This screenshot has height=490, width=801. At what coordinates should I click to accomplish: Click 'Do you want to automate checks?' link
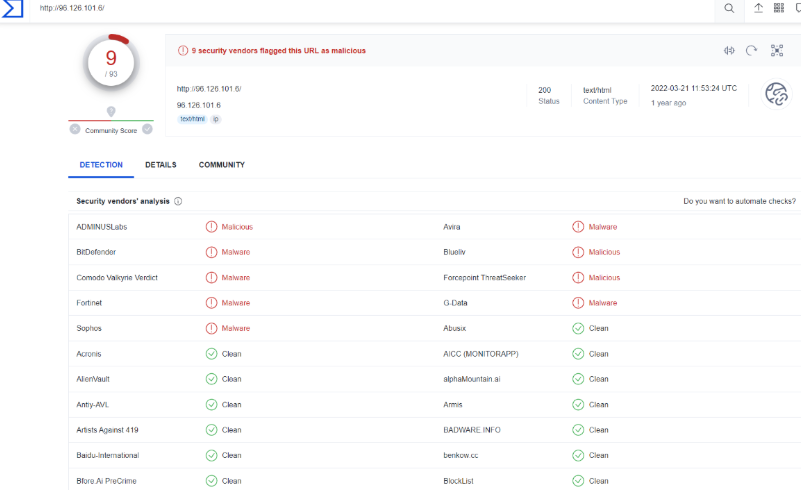tap(739, 201)
